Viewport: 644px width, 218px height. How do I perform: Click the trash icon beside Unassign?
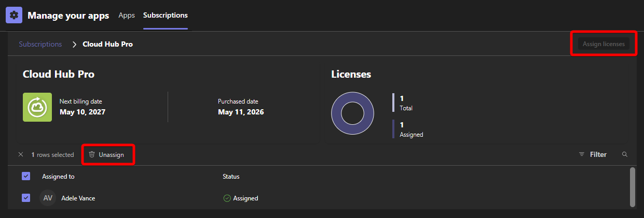(92, 154)
